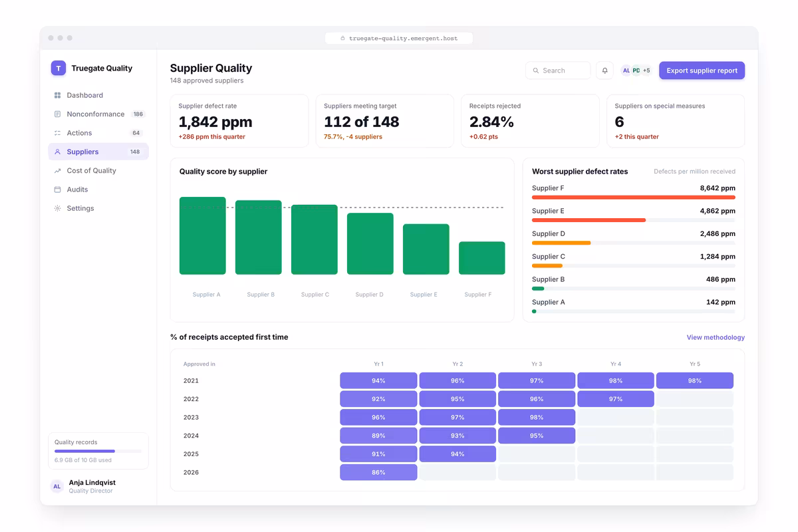Viewport: 798px width, 532px height.
Task: Click the Supplier E chart bar
Action: coord(426,249)
